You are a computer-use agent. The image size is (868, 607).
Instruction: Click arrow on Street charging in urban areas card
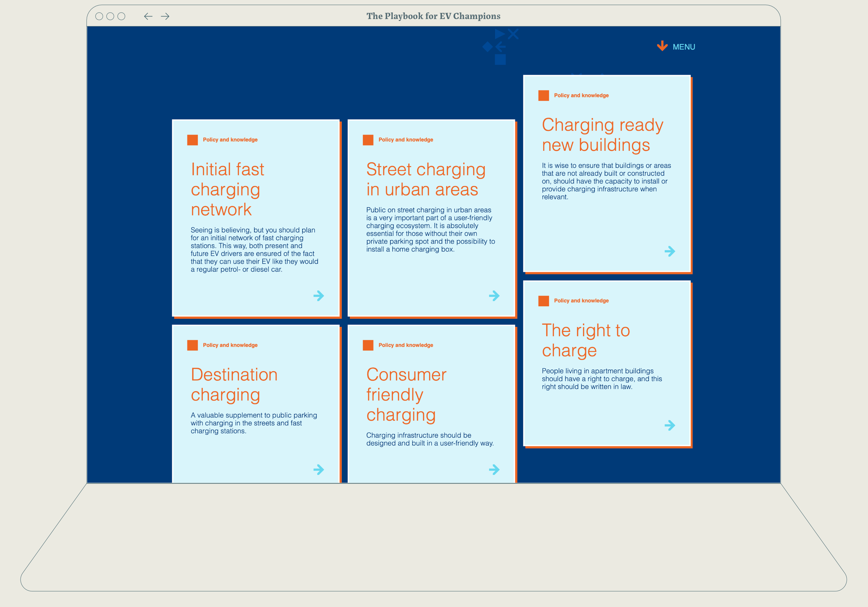(x=494, y=296)
